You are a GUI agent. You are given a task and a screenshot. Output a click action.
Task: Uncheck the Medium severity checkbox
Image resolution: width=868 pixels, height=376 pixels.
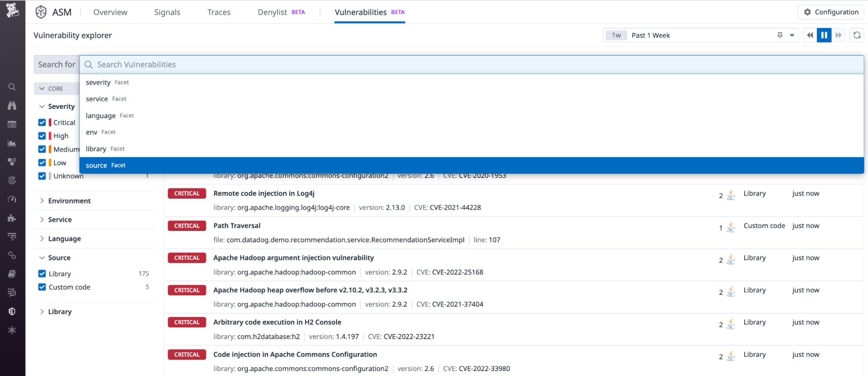coord(42,149)
